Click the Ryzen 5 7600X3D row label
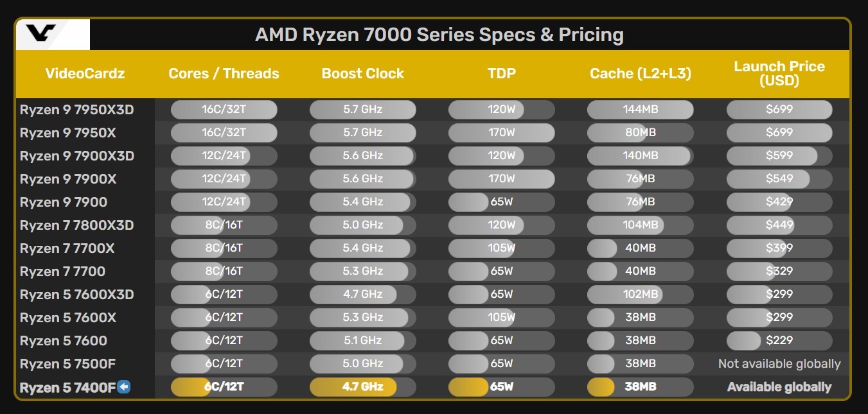This screenshot has width=868, height=414. 76,295
